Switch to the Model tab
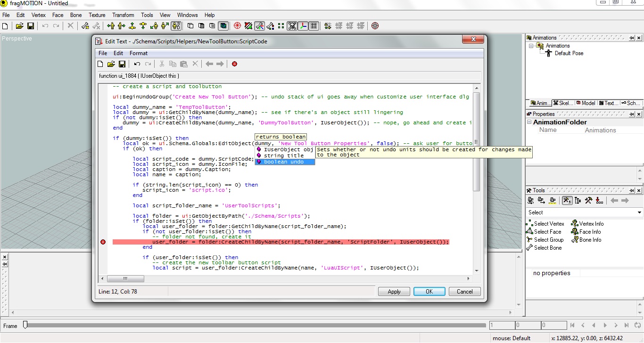This screenshot has height=343, width=644. [x=585, y=103]
